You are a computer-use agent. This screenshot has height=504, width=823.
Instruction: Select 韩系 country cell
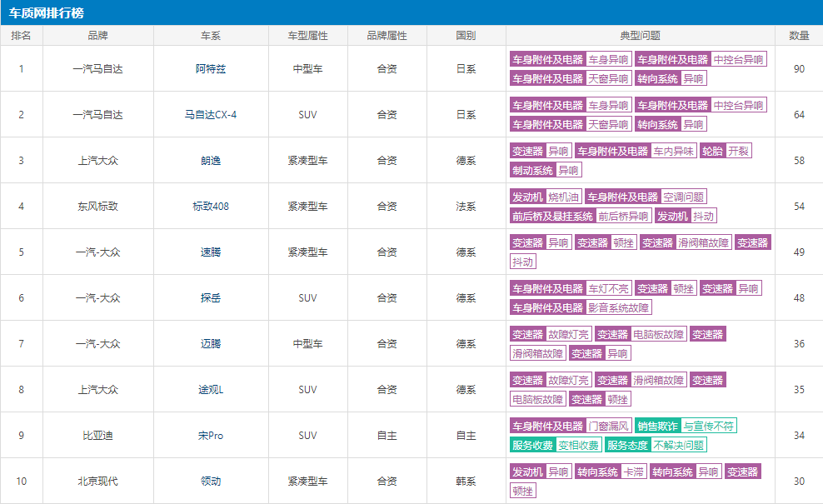click(466, 481)
